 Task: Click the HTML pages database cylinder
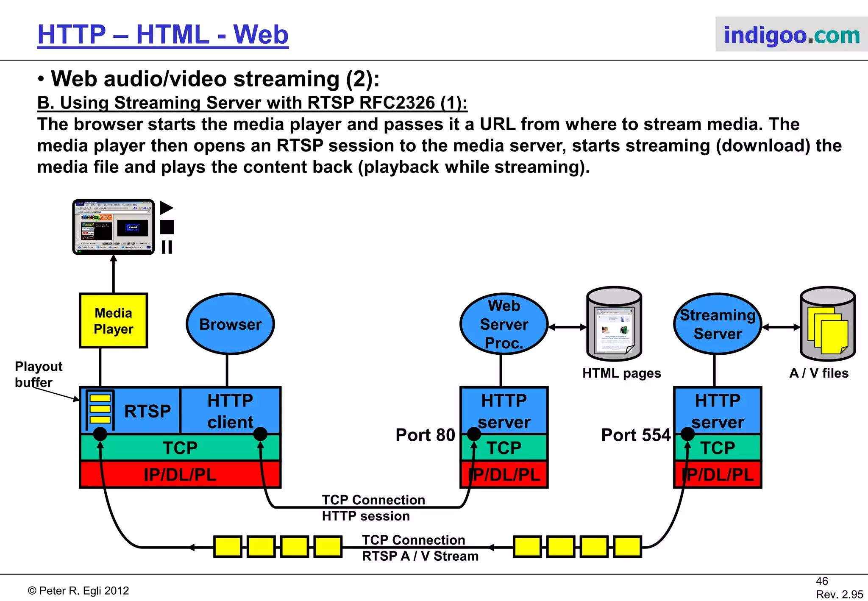614,324
